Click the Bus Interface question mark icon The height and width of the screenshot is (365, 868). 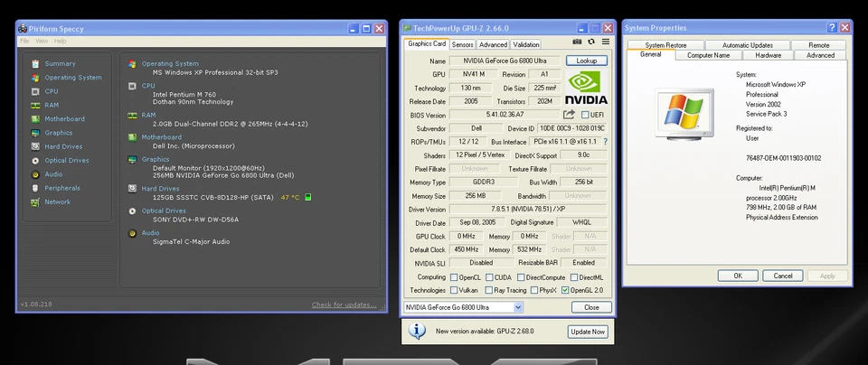pos(605,142)
